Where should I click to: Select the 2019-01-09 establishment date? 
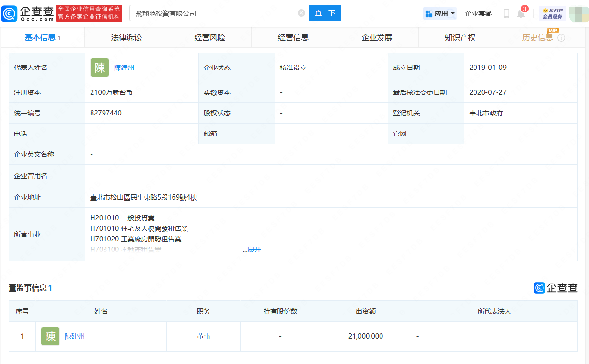click(x=488, y=68)
